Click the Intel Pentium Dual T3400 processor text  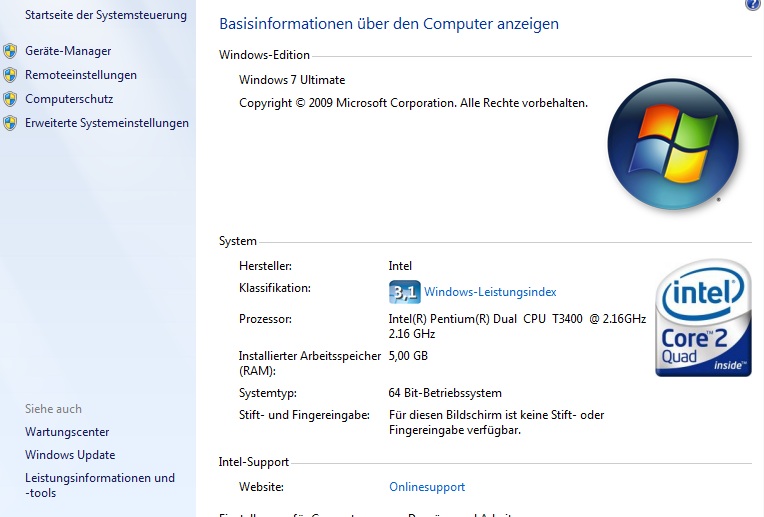click(517, 319)
